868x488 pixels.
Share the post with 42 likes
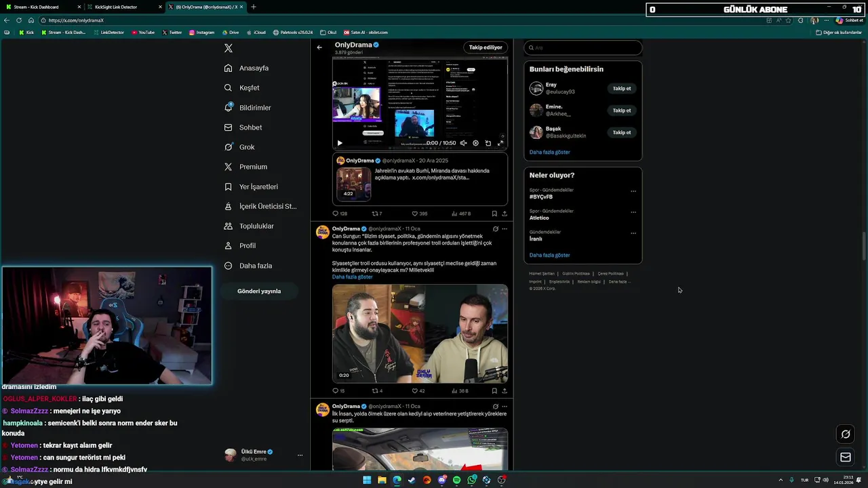505,391
